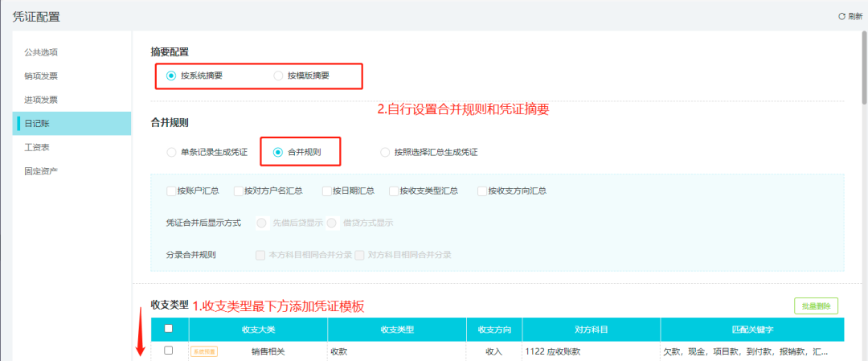Check the 销售相关 收款 row checkbox
The image size is (868, 361).
coord(169,351)
